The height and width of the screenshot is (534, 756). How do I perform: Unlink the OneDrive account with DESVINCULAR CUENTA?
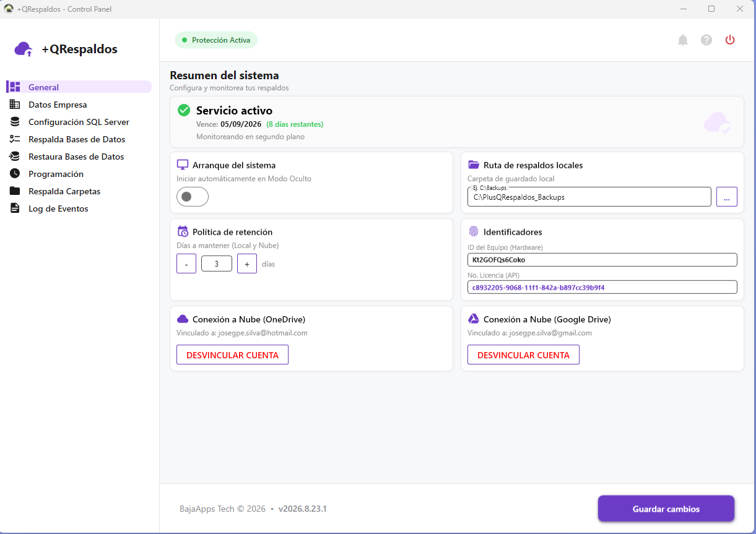pyautogui.click(x=232, y=355)
